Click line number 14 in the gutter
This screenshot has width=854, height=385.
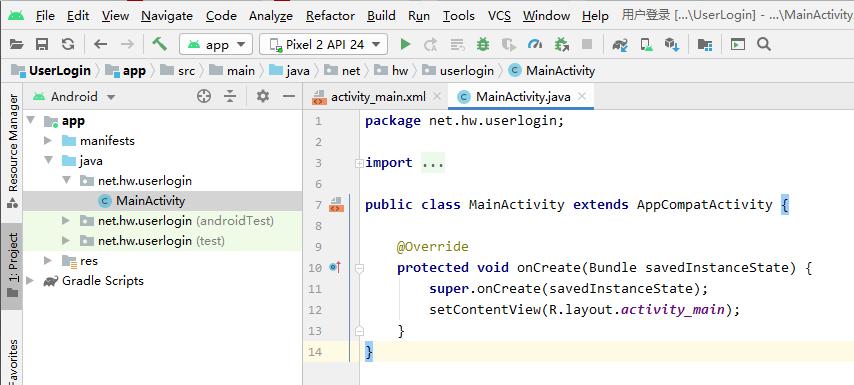coord(315,352)
